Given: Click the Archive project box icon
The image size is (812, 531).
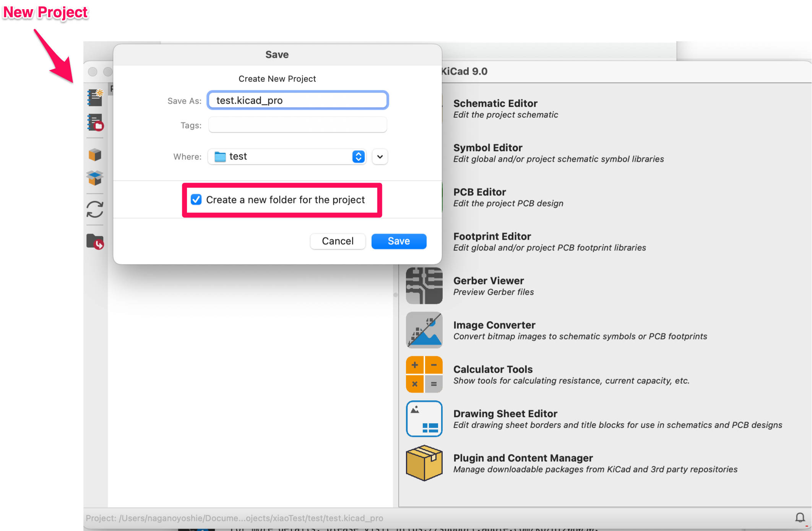Looking at the screenshot, I should pos(95,155).
